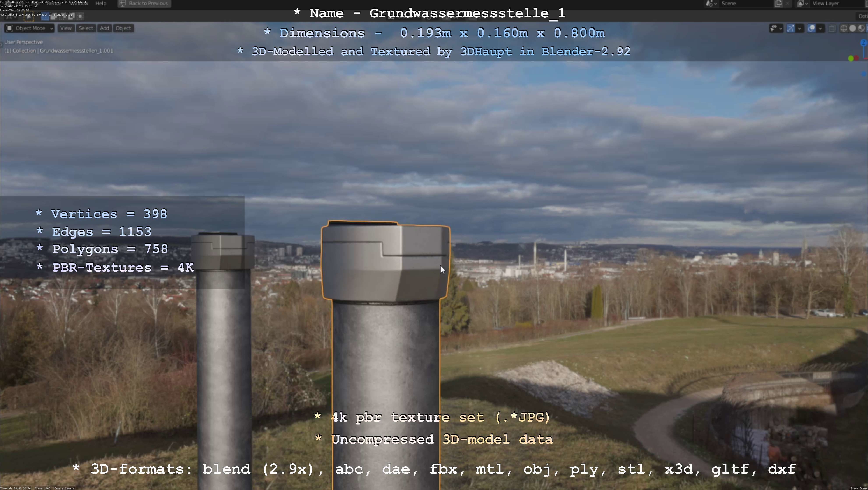The width and height of the screenshot is (868, 490).
Task: Click the User Perspective label
Action: pyautogui.click(x=24, y=42)
